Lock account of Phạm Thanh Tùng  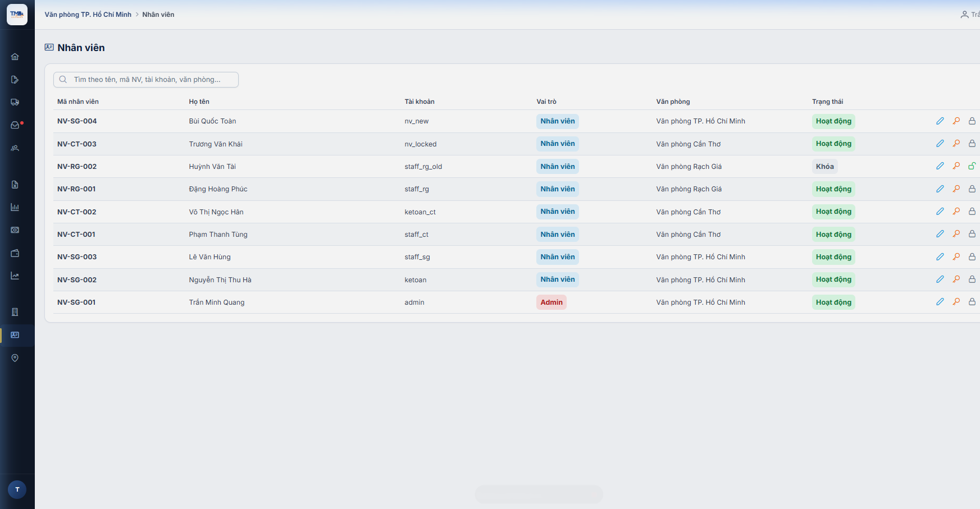pos(972,234)
